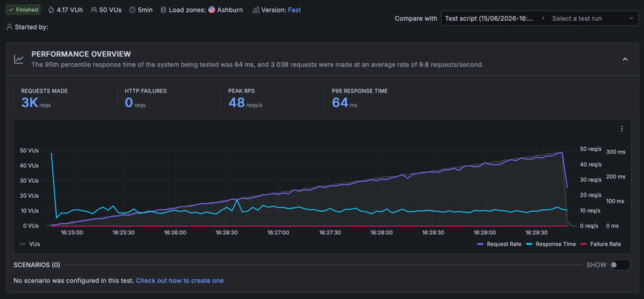Click the 4.17 VUh text
644x299 pixels.
[x=70, y=9]
